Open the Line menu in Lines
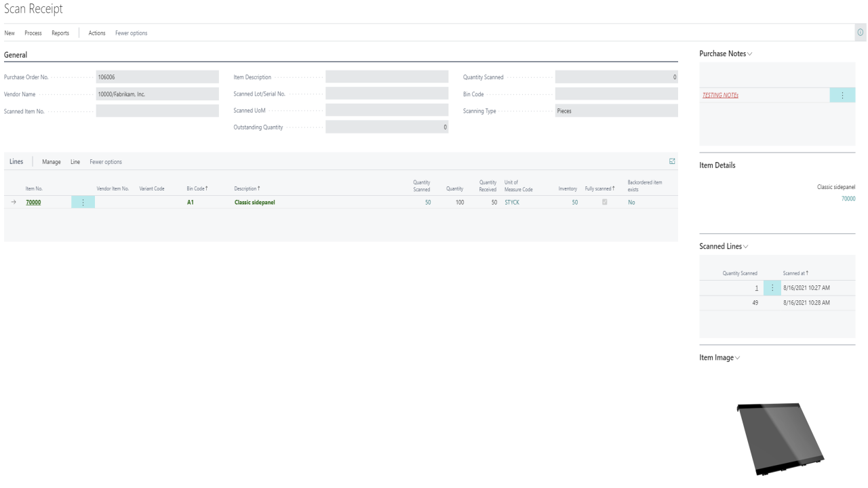 point(75,162)
